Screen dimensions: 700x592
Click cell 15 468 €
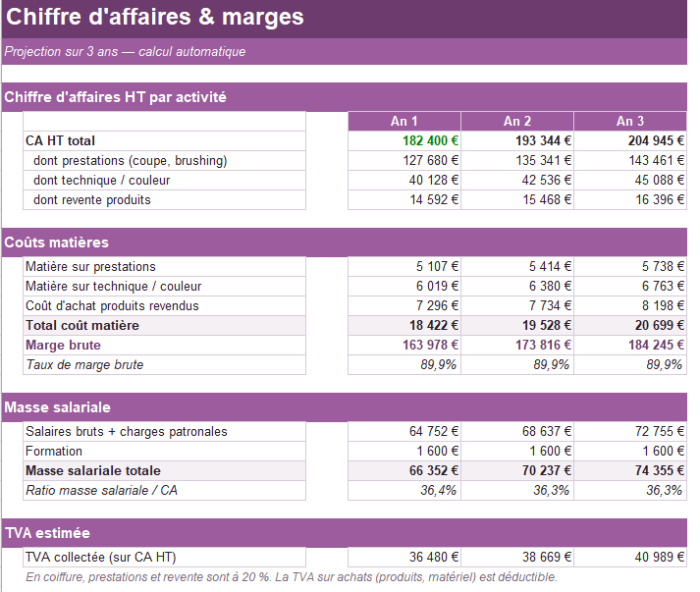click(x=517, y=199)
